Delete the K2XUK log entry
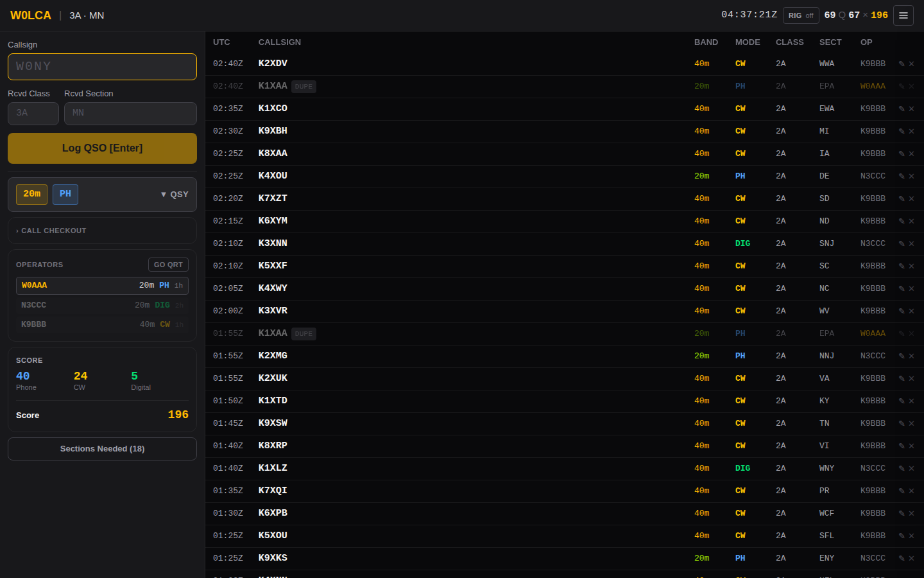Viewport: 924px width, 578px height. [x=911, y=378]
